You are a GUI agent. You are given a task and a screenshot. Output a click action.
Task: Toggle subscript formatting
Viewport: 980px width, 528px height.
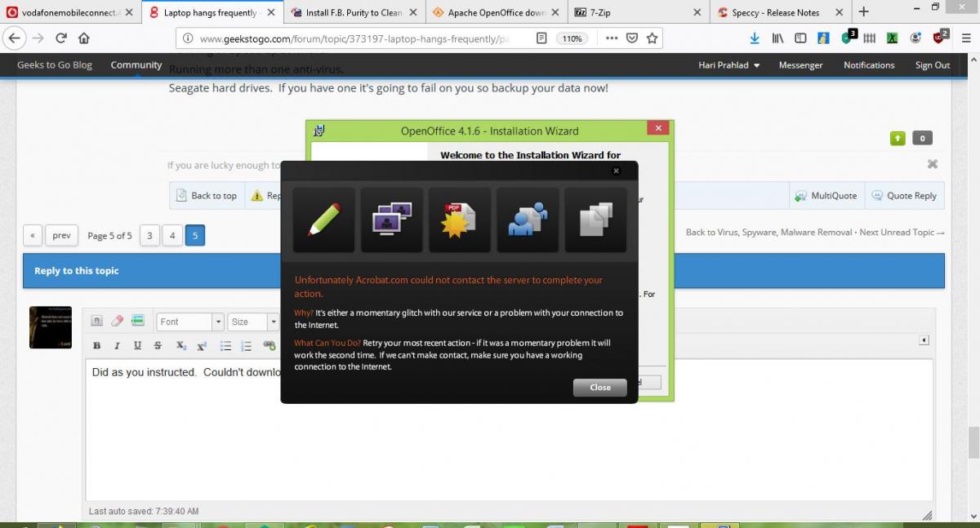pos(181,346)
